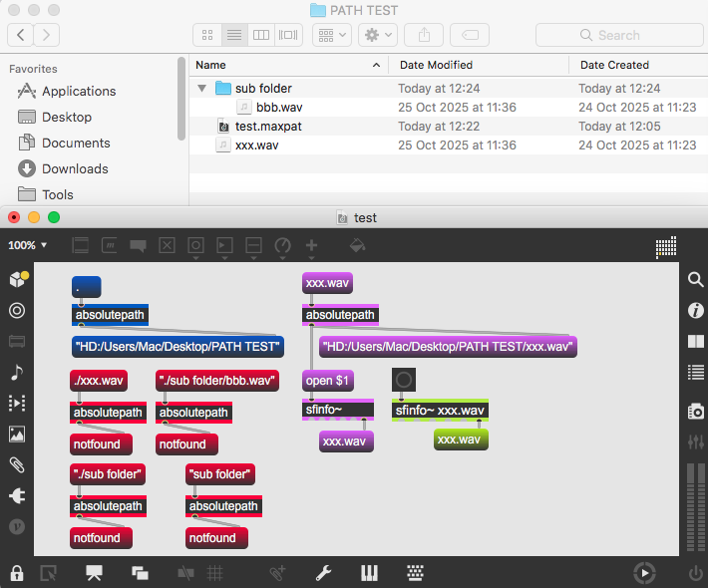Click the Finder Search field
The width and height of the screenshot is (708, 588).
click(x=618, y=35)
